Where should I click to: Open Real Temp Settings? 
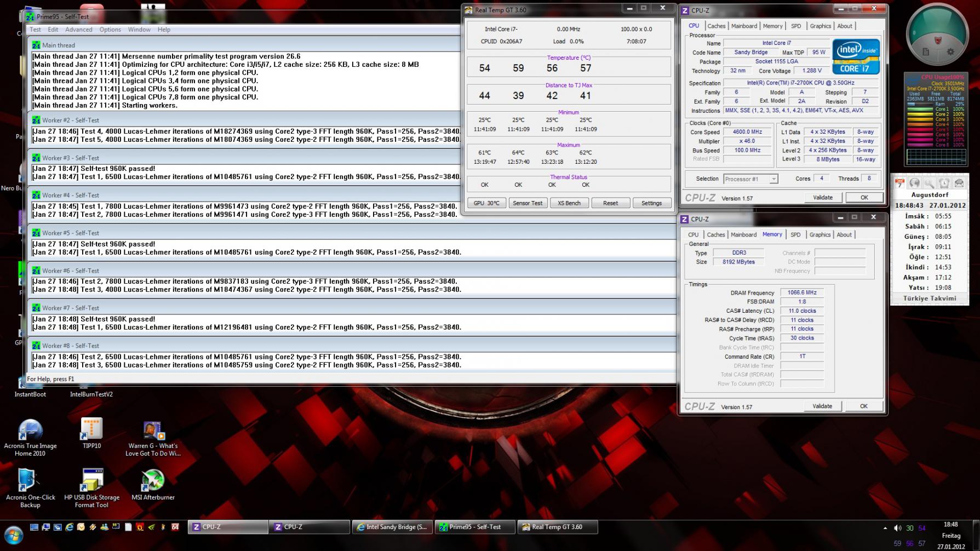[651, 203]
